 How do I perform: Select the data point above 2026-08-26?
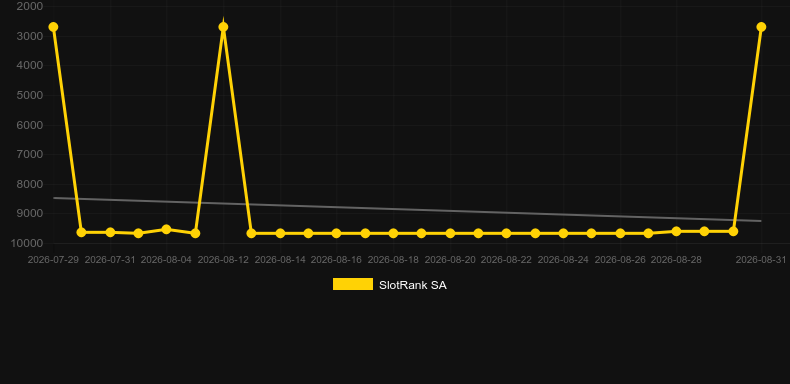tap(620, 233)
